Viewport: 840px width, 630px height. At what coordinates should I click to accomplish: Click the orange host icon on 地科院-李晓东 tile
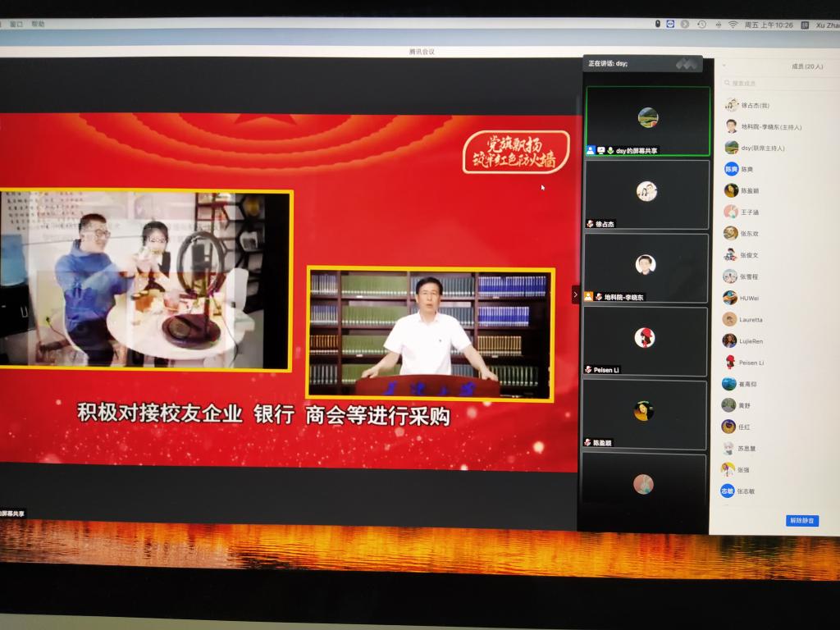click(x=589, y=297)
